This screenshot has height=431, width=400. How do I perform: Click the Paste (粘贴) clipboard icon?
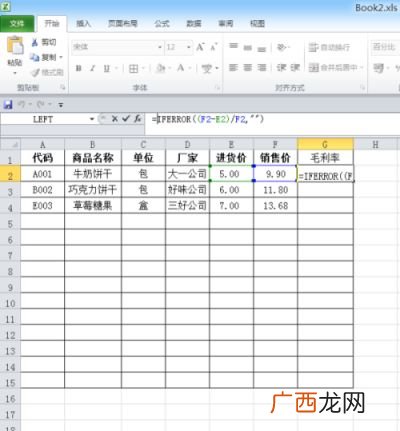15,45
